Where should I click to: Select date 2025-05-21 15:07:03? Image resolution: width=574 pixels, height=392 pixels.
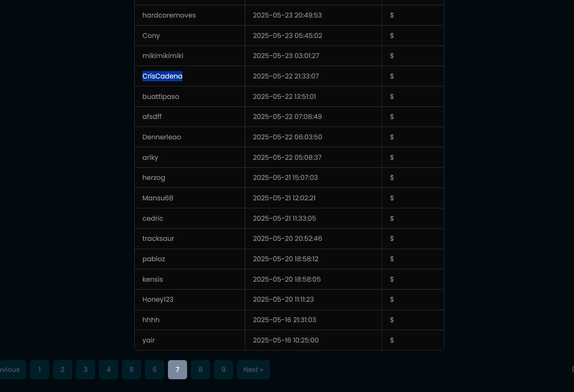point(285,178)
